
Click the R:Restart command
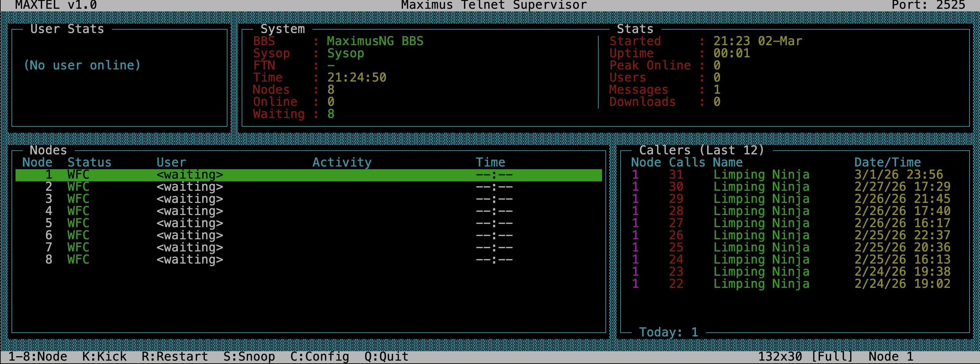(x=175, y=356)
